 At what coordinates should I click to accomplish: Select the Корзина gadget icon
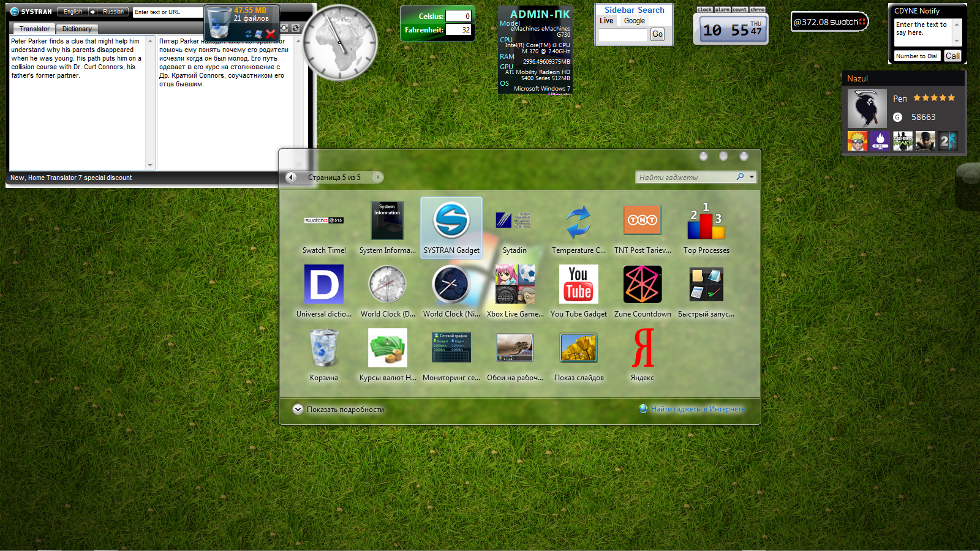[x=324, y=348]
